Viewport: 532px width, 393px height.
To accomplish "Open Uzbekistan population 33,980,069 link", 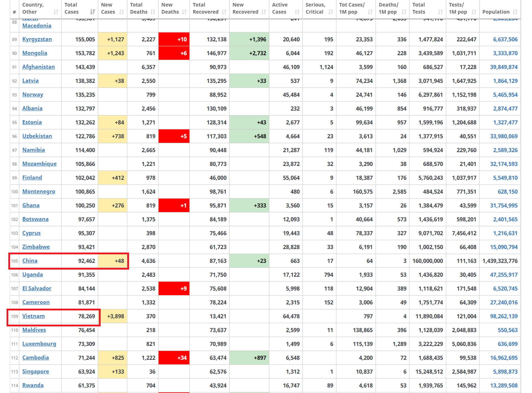I will pos(504,136).
